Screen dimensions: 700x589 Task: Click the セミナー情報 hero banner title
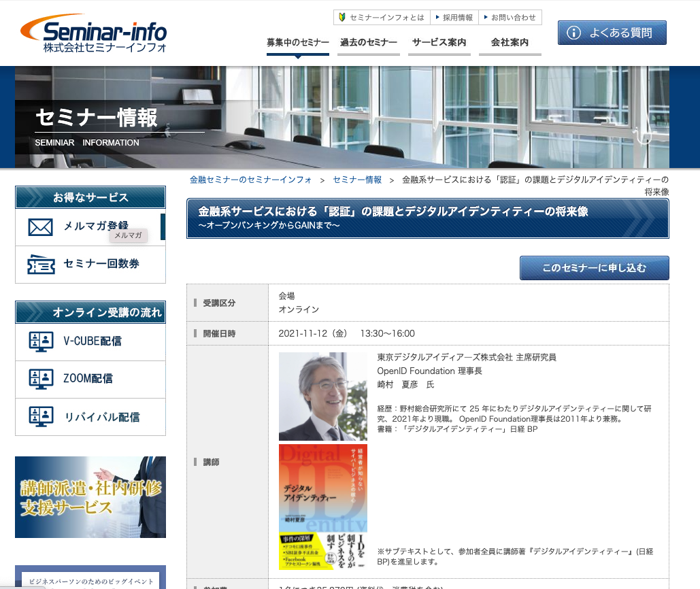pos(97,118)
